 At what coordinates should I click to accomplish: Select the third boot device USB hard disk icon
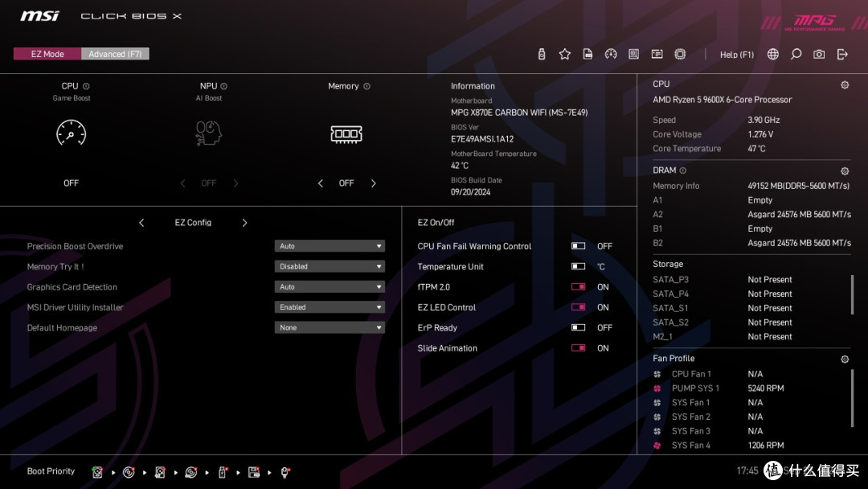tap(160, 472)
